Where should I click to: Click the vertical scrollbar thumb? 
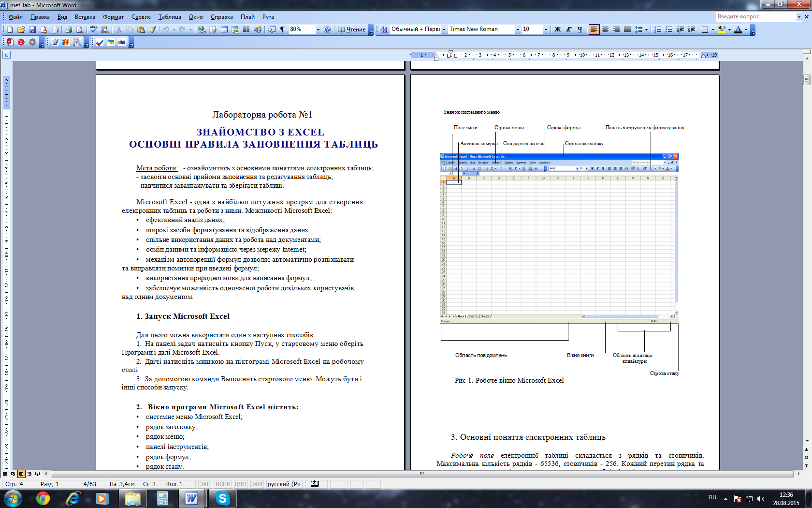(807, 80)
